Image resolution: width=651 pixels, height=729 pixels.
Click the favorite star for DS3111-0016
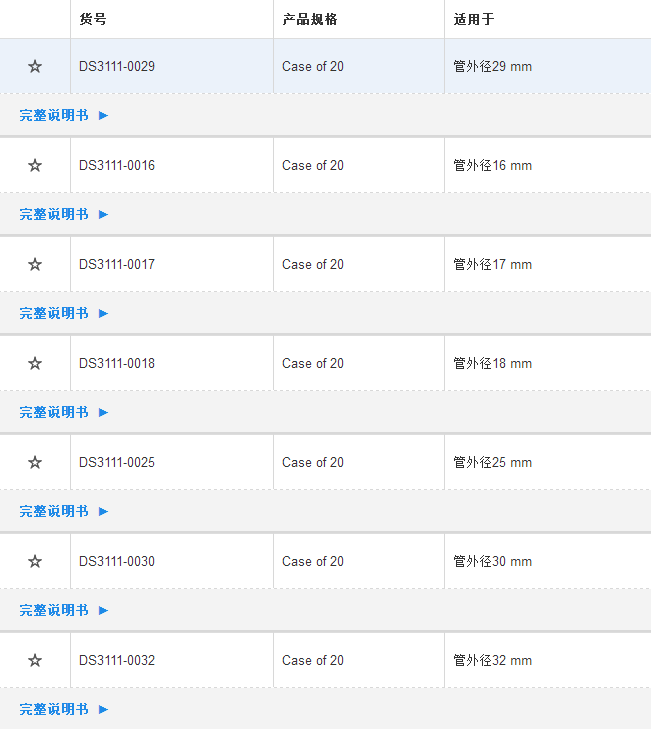(x=35, y=165)
